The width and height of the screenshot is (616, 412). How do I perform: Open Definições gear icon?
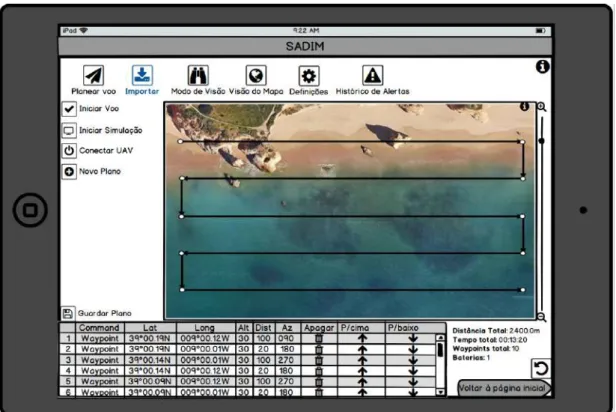309,75
